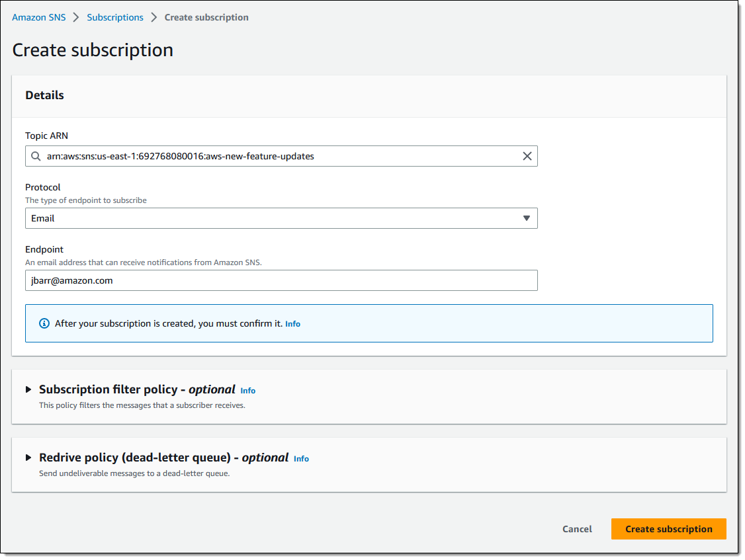Click the Create subscription breadcrumb text
This screenshot has height=560, width=745.
(x=206, y=18)
